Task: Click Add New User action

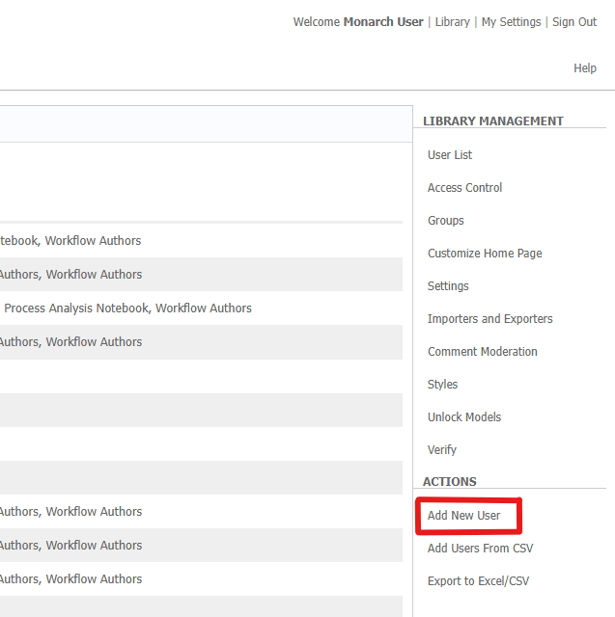Action: [x=464, y=516]
